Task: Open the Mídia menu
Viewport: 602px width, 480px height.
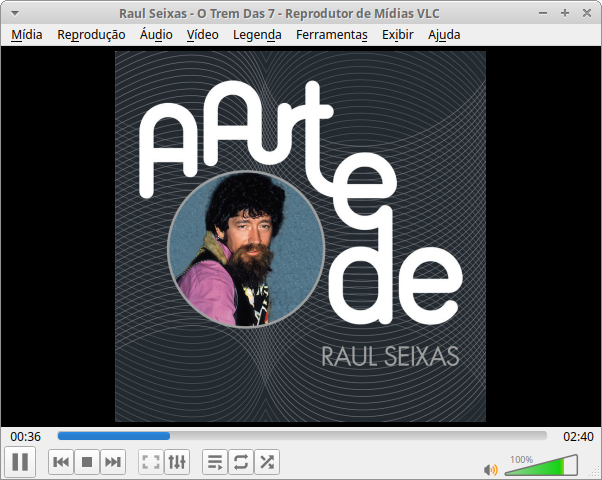Action: 26,35
